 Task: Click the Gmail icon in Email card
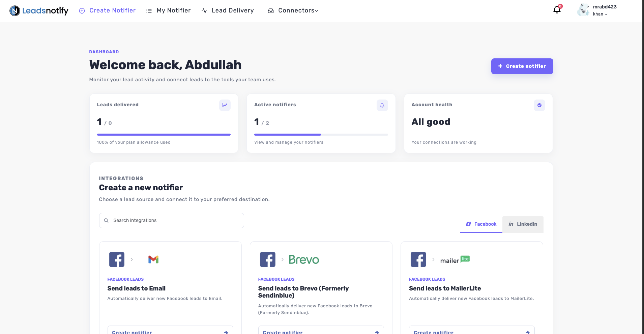point(153,259)
